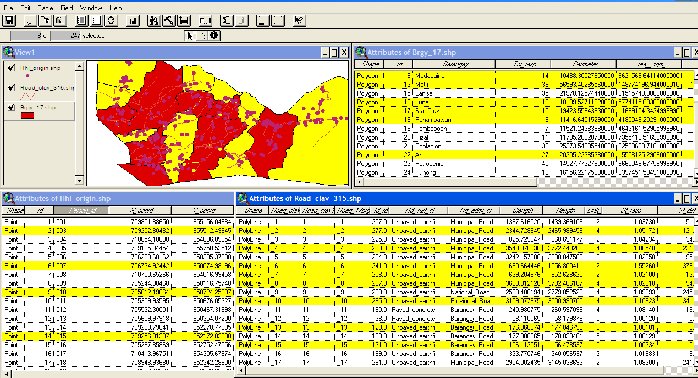Click the Save project floppy disk icon

click(x=9, y=20)
